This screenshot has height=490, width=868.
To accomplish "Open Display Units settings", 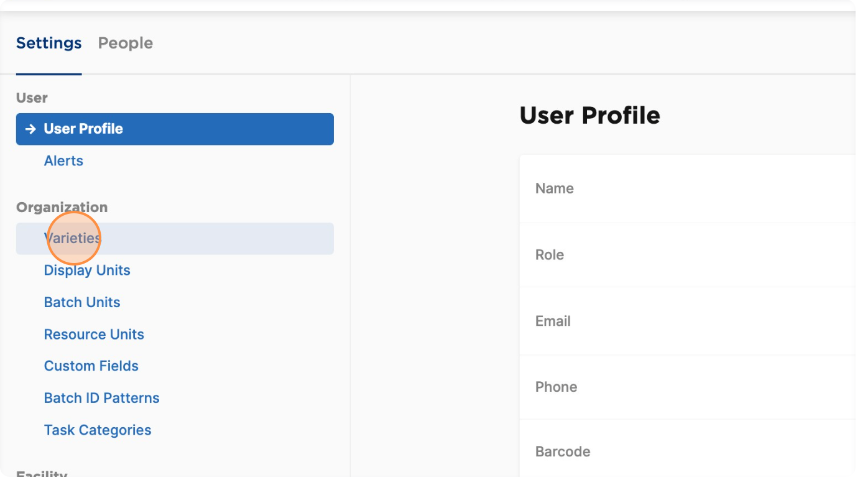I will click(87, 270).
